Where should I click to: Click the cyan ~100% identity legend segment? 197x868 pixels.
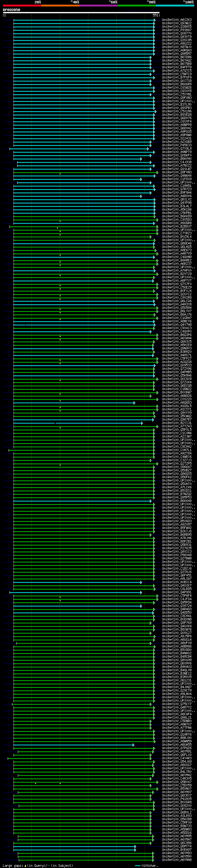pos(175,6)
